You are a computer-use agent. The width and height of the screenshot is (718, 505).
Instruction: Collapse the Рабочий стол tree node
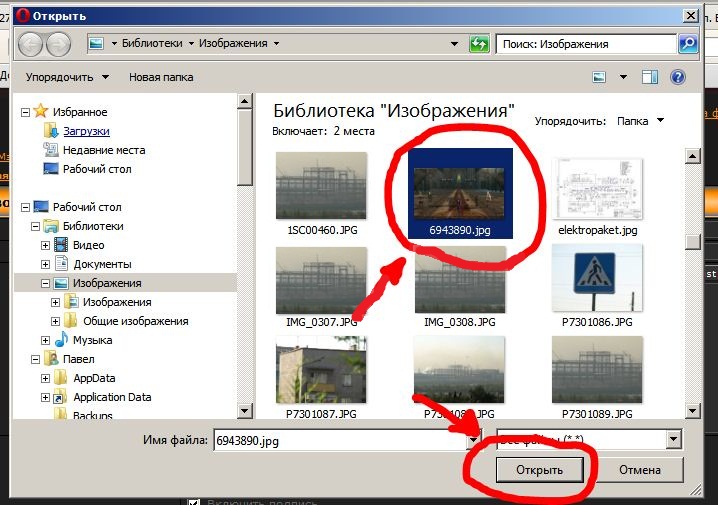pos(26,207)
